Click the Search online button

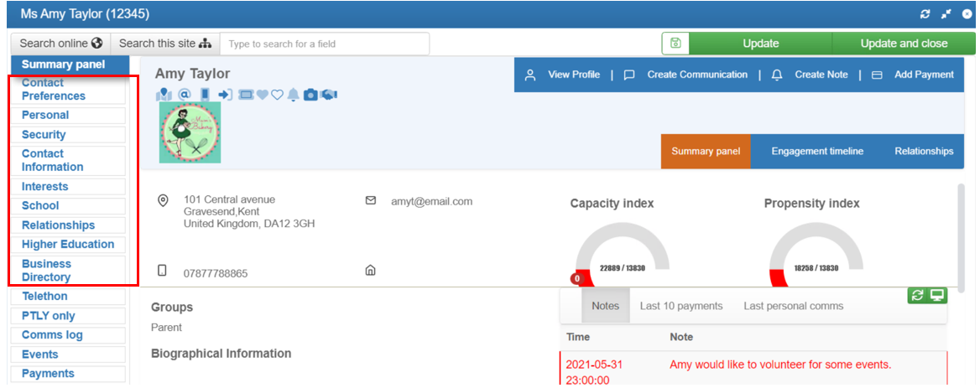pos(60,44)
